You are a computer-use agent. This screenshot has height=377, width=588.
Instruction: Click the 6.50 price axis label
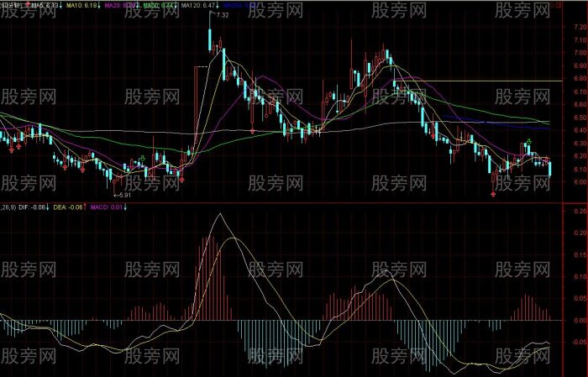pos(580,118)
